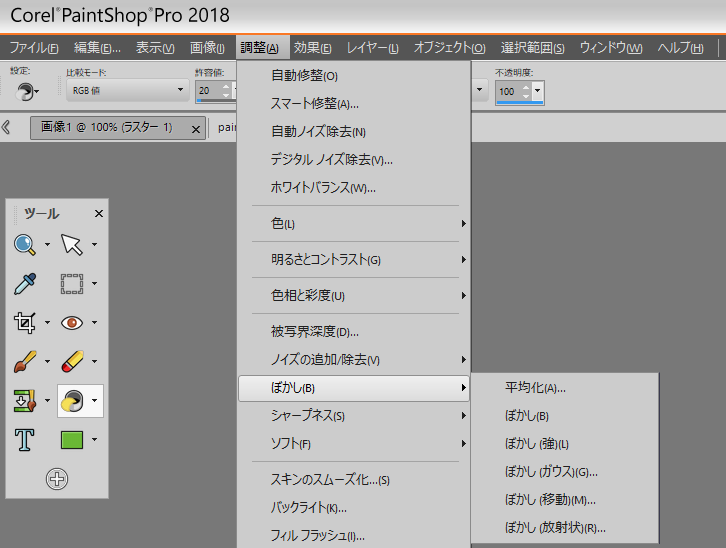
Task: Select the Text tool
Action: (x=25, y=440)
